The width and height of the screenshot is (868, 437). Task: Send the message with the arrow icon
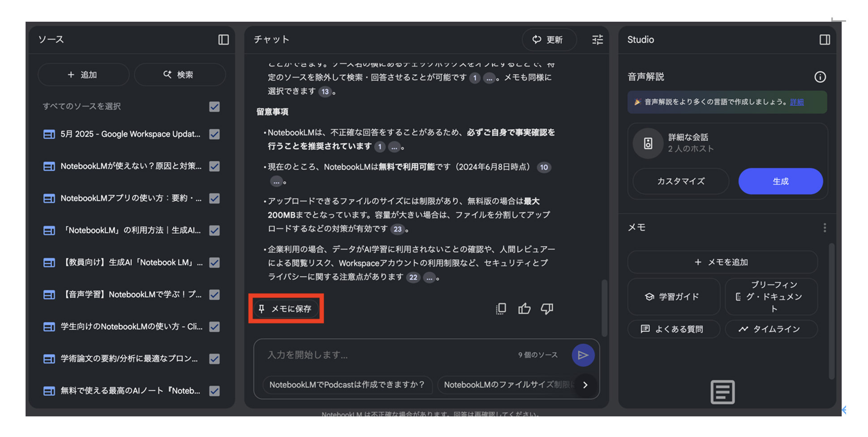click(x=583, y=355)
